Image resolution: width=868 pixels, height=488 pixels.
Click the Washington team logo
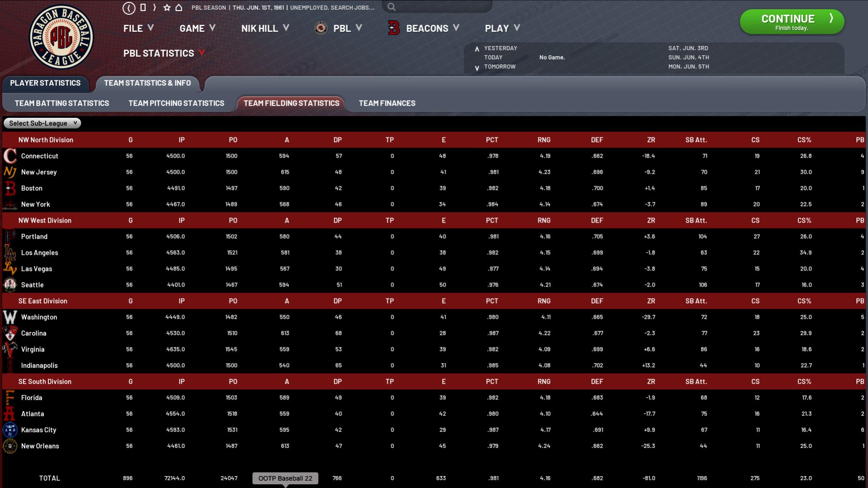tap(10, 317)
